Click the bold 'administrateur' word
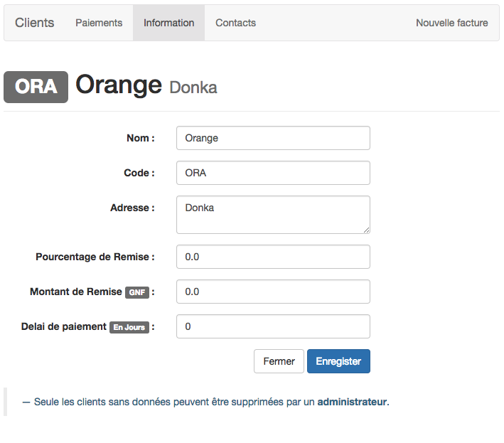 coord(352,402)
